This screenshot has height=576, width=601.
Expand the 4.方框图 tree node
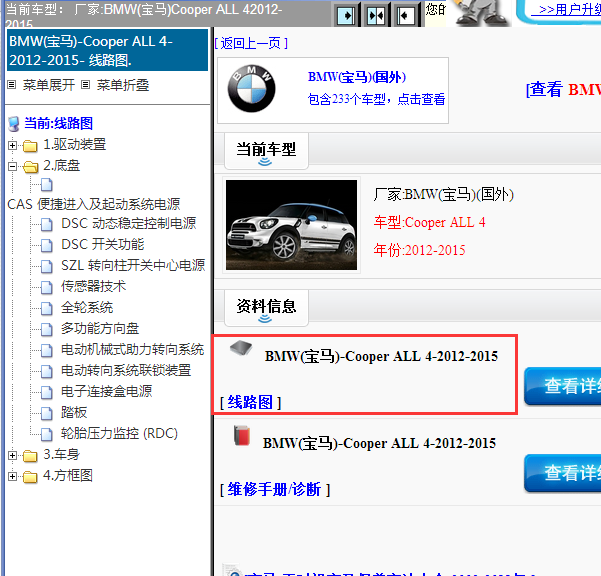coord(12,476)
